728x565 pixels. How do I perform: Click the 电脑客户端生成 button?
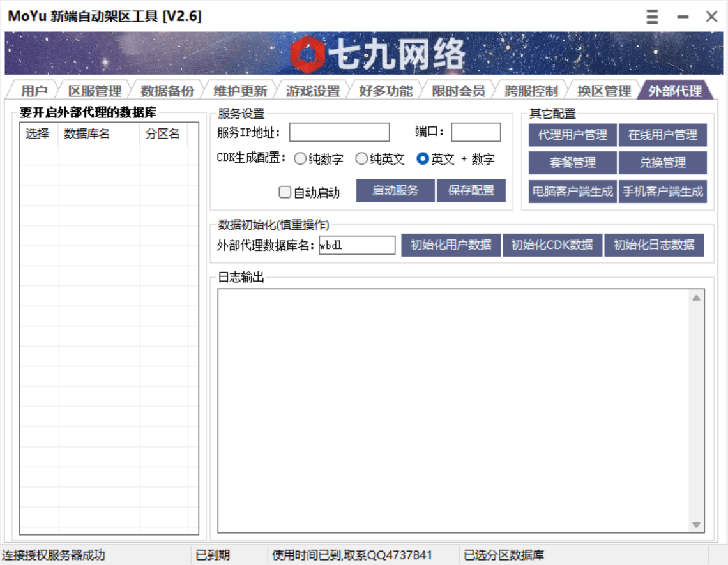coord(572,192)
